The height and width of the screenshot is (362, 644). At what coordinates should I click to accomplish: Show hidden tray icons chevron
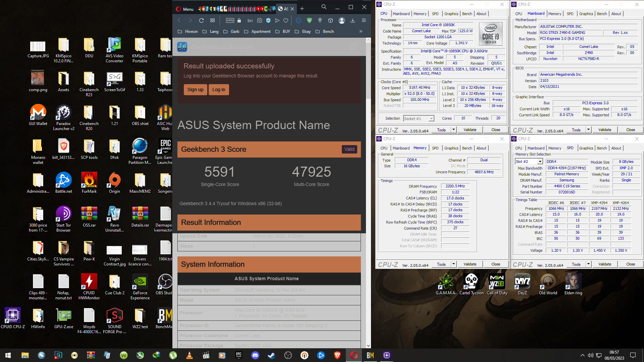[x=583, y=355]
